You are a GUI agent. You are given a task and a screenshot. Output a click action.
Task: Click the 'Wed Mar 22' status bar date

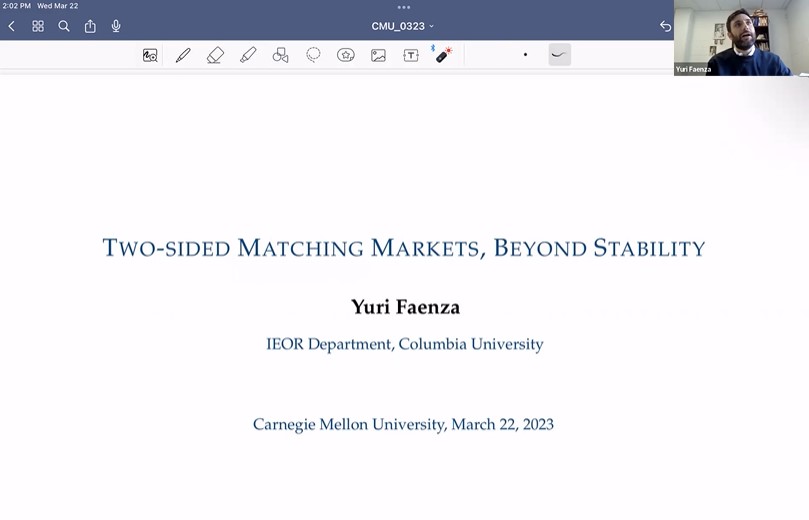tap(58, 6)
